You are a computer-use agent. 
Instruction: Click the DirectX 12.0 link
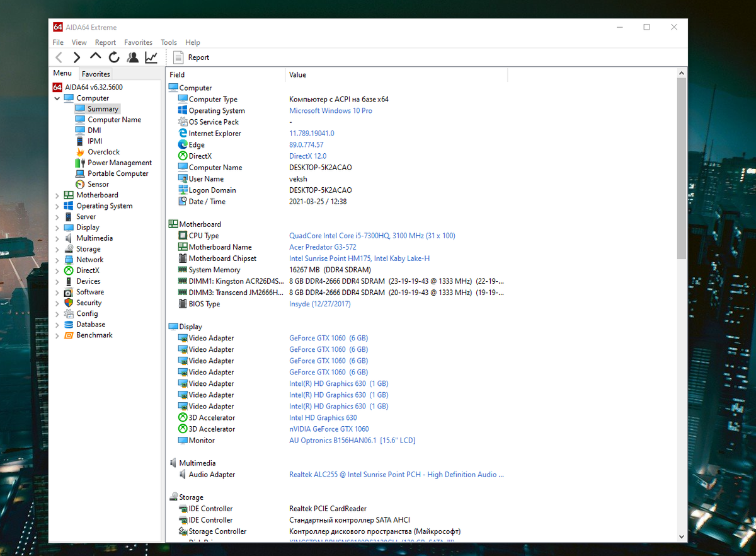pos(307,156)
